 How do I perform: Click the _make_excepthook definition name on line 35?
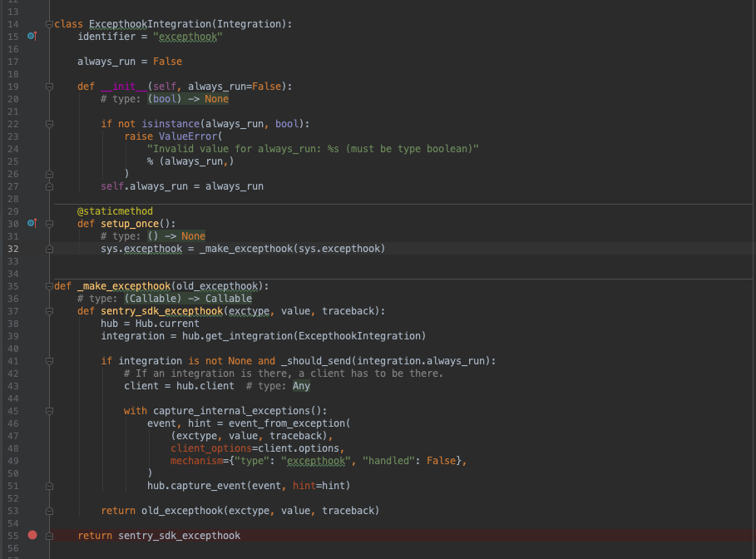(x=124, y=286)
